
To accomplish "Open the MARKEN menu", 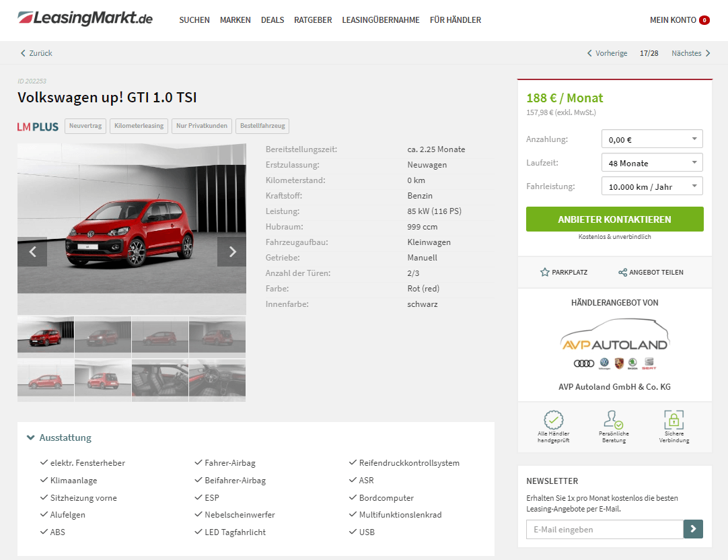I will pos(235,20).
